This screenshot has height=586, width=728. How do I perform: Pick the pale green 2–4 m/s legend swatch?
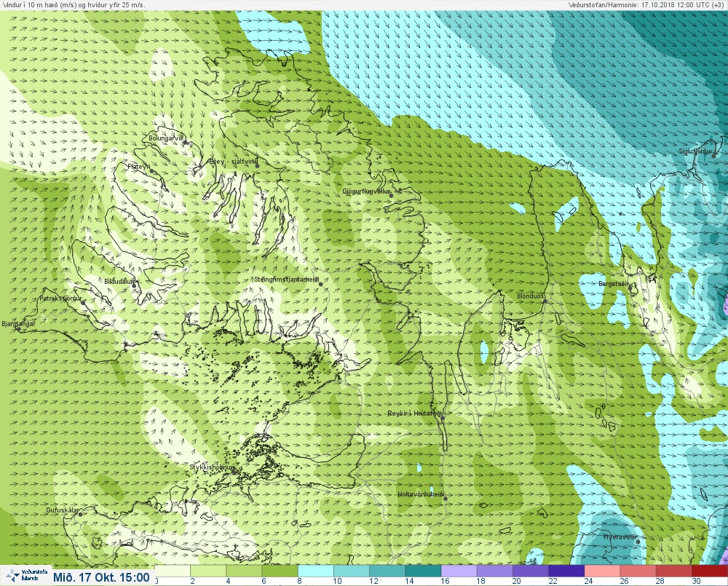[x=208, y=571]
